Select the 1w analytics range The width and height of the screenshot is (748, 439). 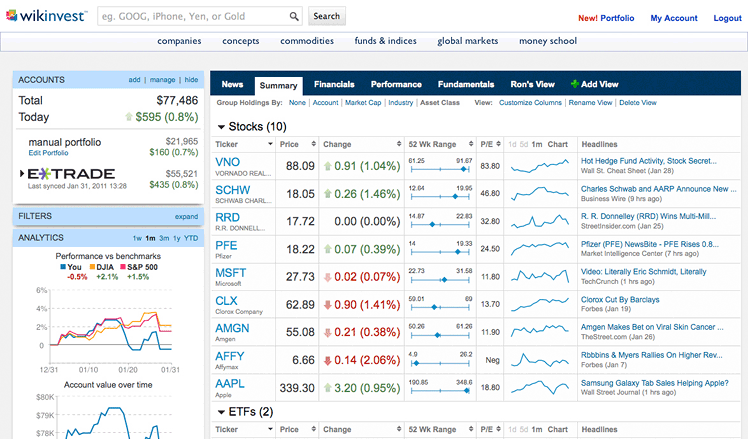tap(137, 238)
